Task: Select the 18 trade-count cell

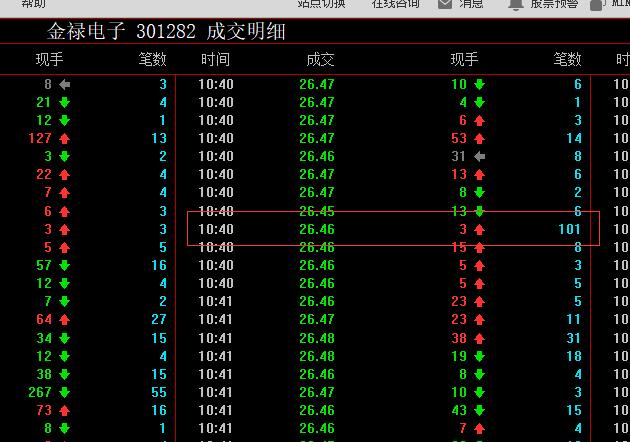Action: point(574,356)
